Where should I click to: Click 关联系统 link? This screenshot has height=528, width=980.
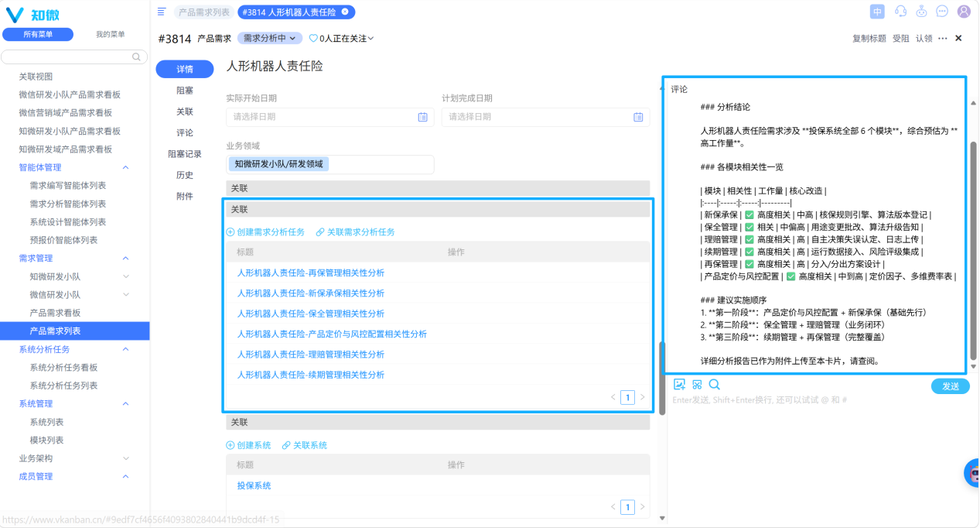[x=305, y=445]
